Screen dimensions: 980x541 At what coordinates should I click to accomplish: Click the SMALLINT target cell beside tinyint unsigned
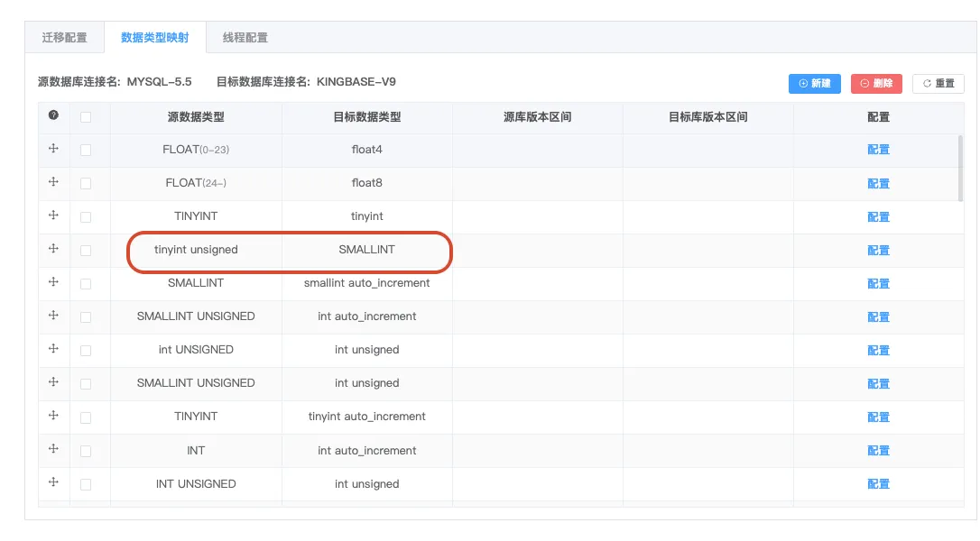click(367, 249)
